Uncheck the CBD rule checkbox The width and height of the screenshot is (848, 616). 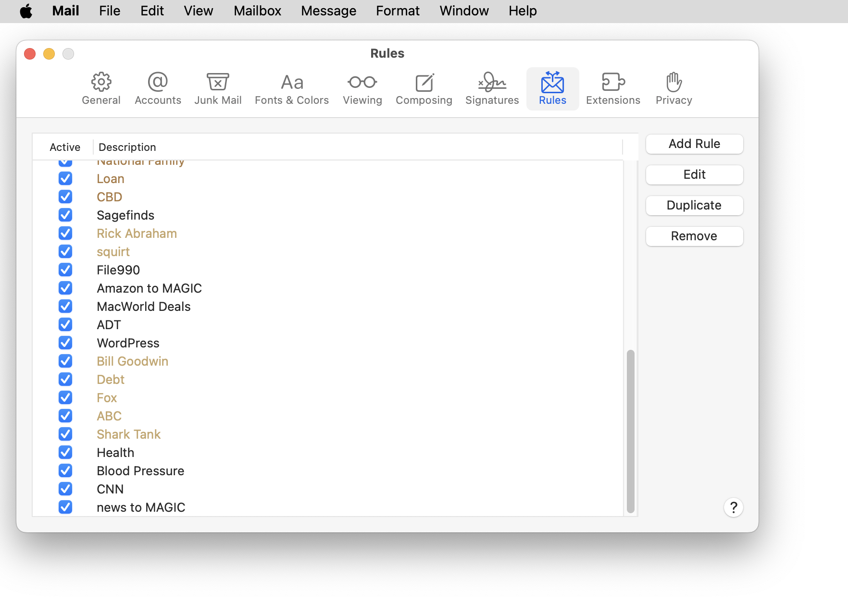point(65,197)
